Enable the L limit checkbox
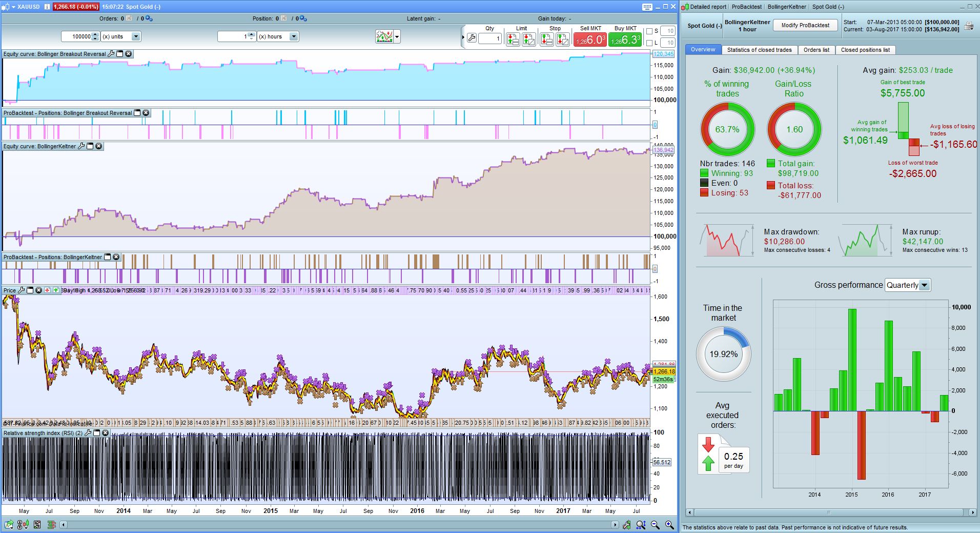Image resolution: width=980 pixels, height=533 pixels. (x=649, y=43)
